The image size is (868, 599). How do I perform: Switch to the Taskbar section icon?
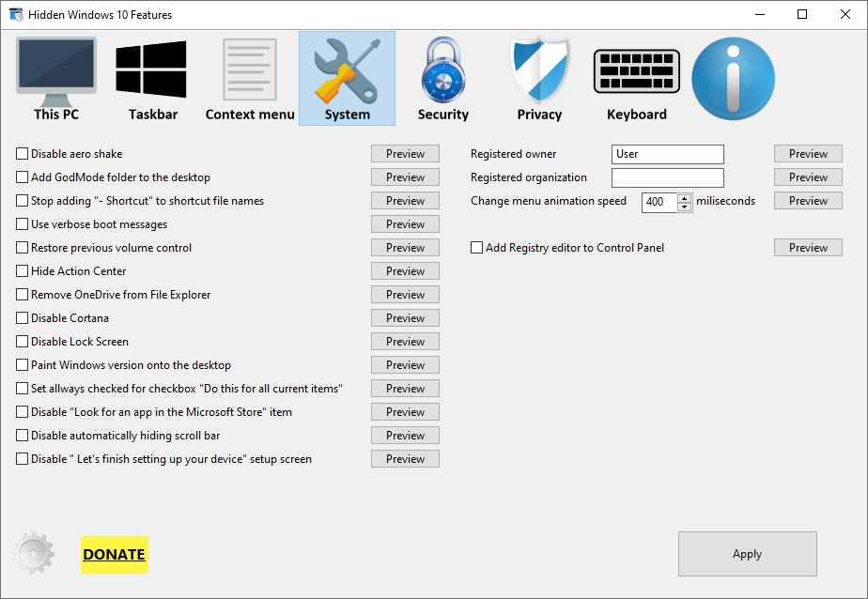(152, 79)
